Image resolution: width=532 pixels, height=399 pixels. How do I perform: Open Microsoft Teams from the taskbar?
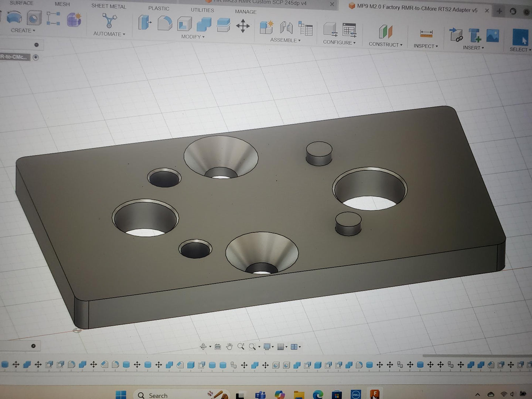click(260, 395)
